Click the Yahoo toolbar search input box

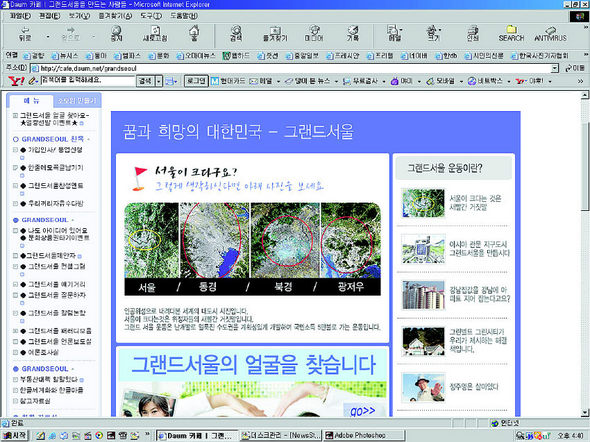point(87,81)
